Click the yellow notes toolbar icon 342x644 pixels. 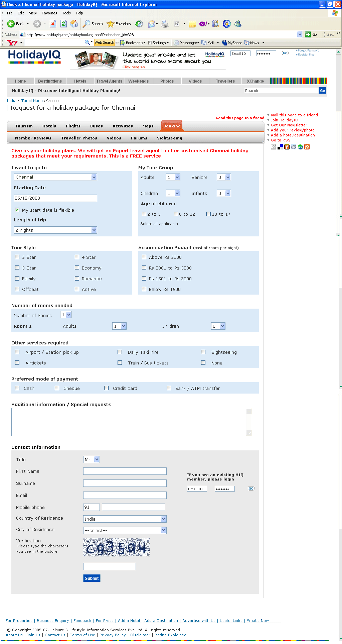(x=192, y=24)
